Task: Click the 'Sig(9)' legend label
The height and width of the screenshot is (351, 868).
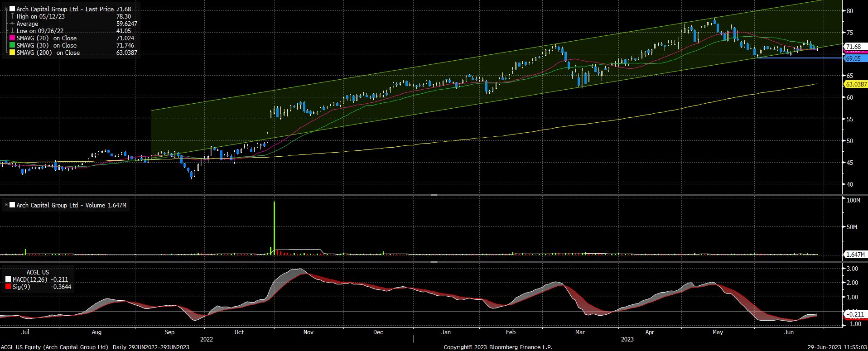Action: click(x=21, y=287)
